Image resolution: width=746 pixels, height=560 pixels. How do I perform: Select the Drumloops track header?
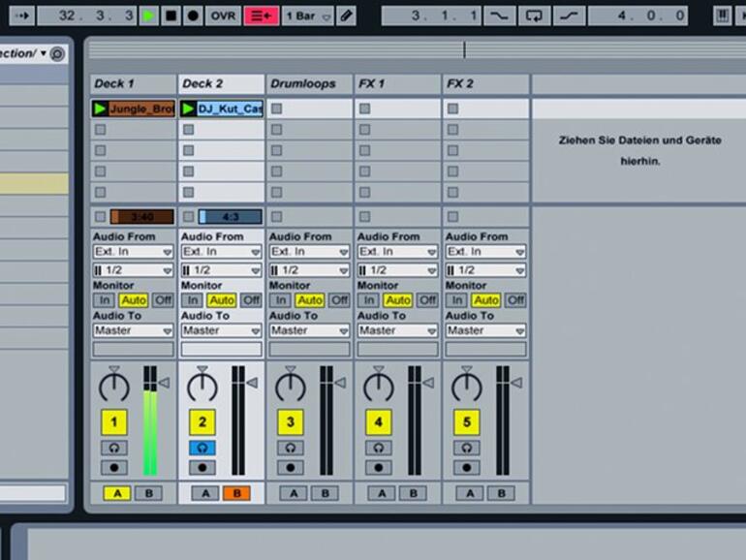click(x=309, y=84)
